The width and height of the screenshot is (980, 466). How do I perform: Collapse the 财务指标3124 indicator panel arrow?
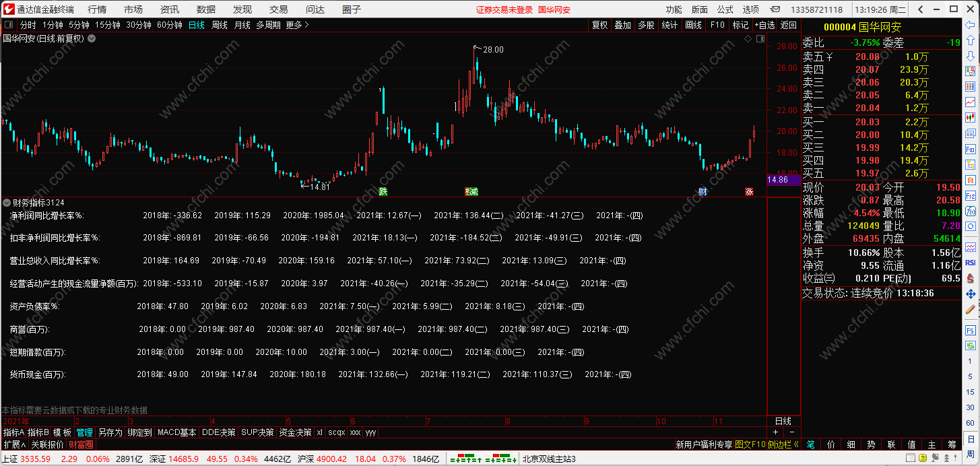7,202
